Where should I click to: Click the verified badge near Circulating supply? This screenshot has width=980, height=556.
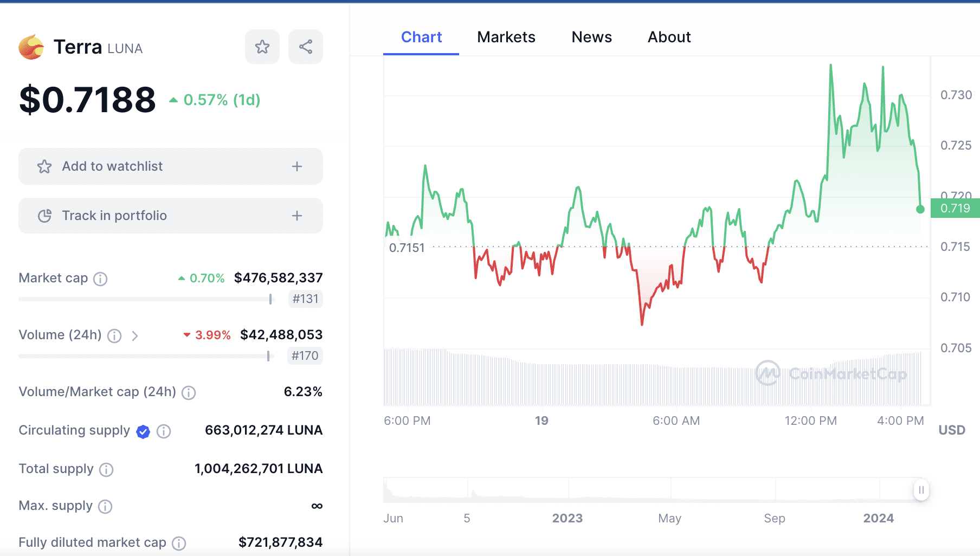[143, 431]
